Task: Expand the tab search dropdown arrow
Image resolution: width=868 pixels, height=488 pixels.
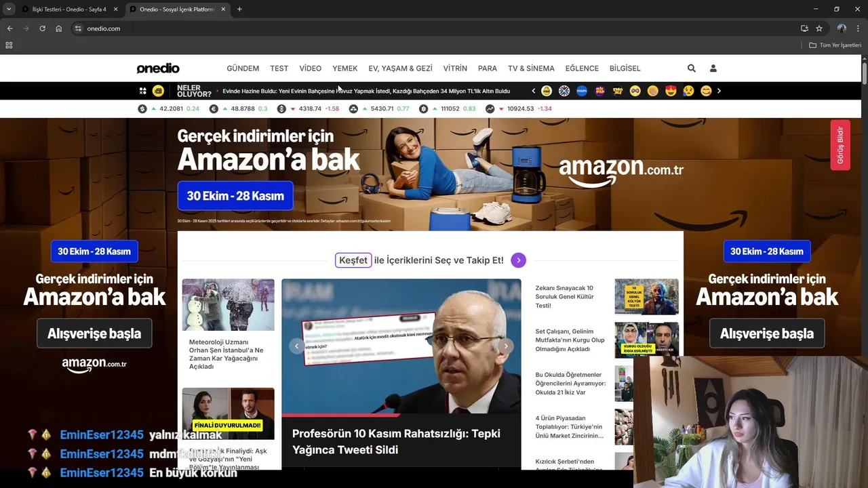Action: click(9, 9)
